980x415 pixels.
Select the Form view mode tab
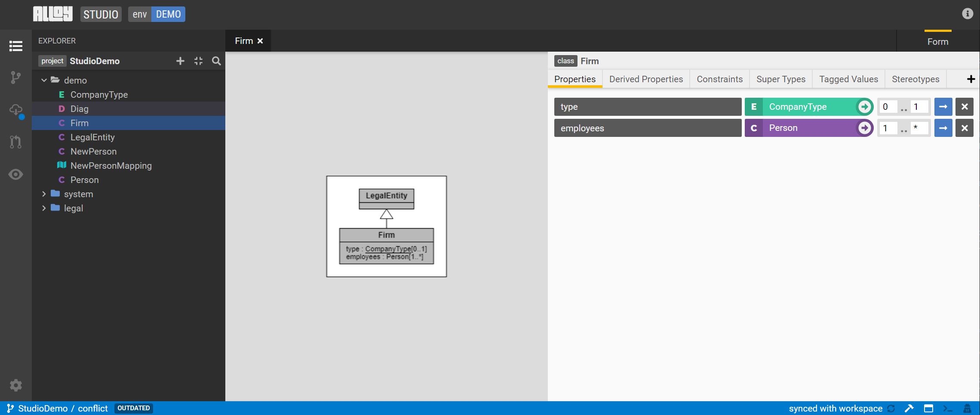click(x=938, y=41)
